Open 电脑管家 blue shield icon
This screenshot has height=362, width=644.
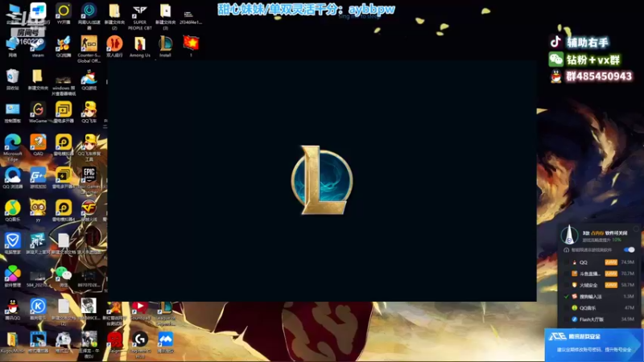coord(13,243)
